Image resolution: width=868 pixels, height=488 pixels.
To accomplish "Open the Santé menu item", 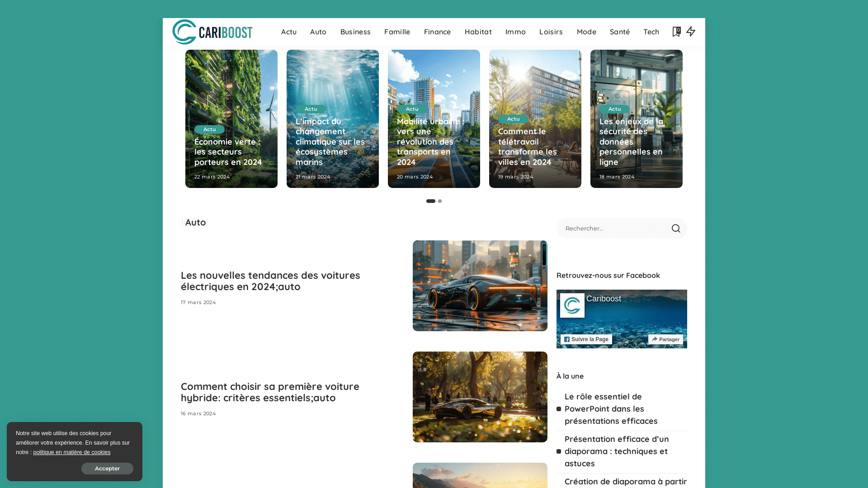I will (620, 32).
